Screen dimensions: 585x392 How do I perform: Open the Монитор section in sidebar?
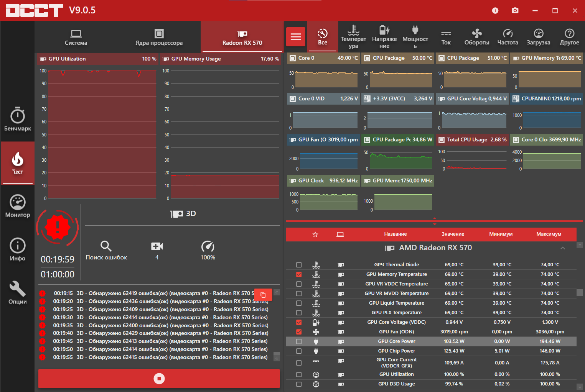click(18, 206)
